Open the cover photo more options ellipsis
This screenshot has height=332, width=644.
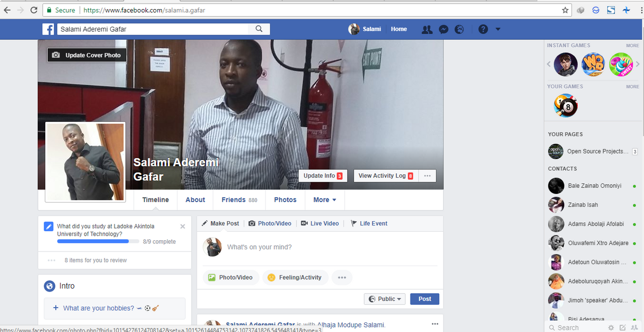pos(427,176)
